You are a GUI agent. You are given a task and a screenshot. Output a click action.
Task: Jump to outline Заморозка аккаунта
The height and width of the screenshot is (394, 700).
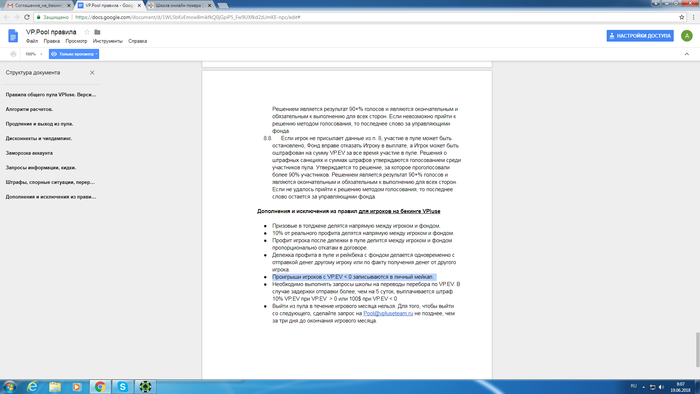click(29, 153)
